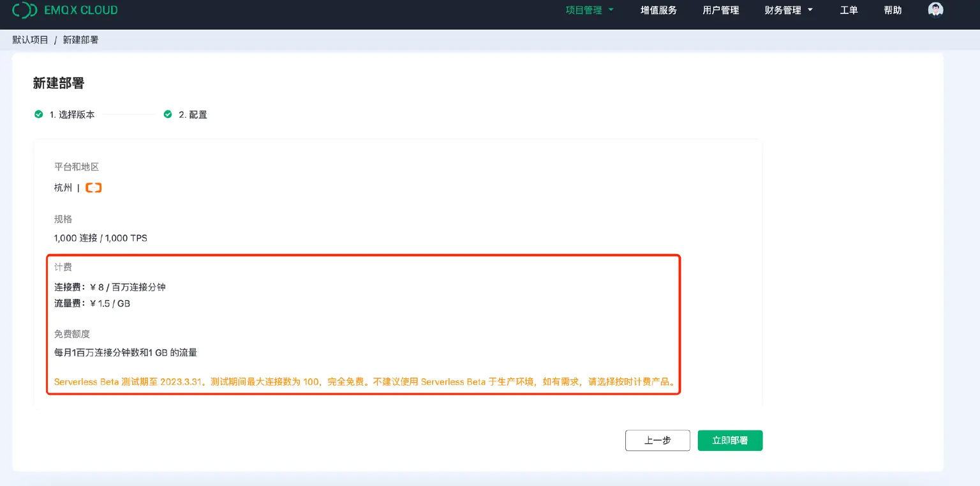
Task: Expand the 财务管理 dropdown
Action: point(789,10)
